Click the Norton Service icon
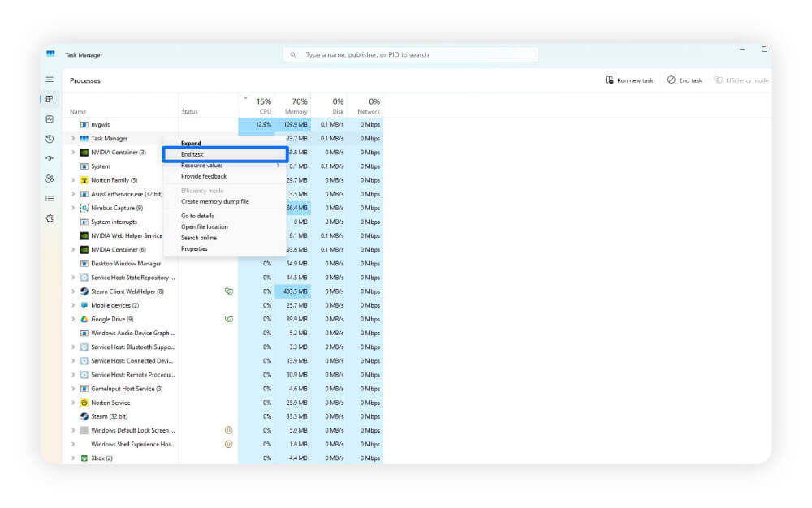 pos(84,403)
